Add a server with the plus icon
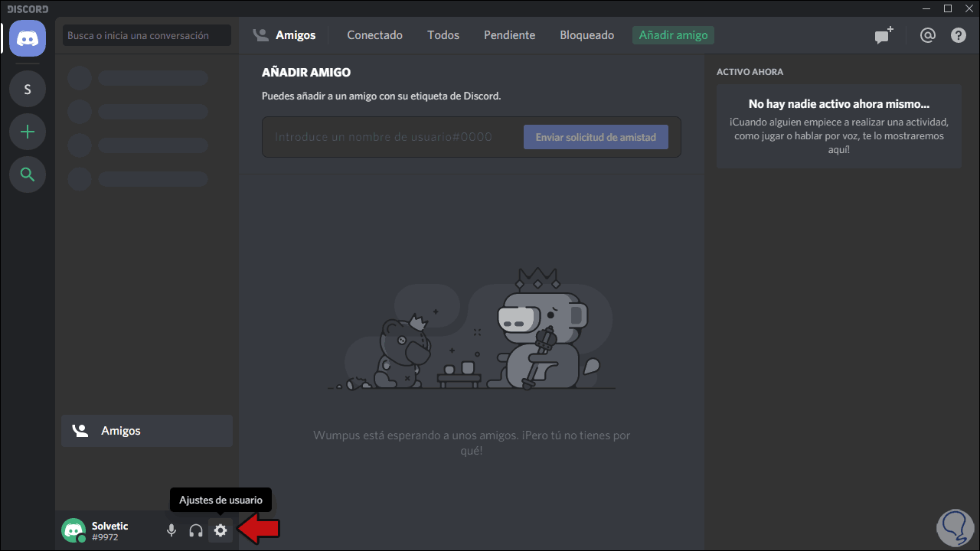980x551 pixels. pyautogui.click(x=28, y=132)
